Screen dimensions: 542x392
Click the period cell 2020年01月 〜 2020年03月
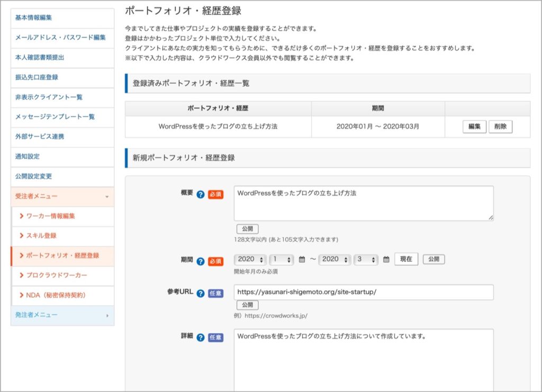(378, 127)
